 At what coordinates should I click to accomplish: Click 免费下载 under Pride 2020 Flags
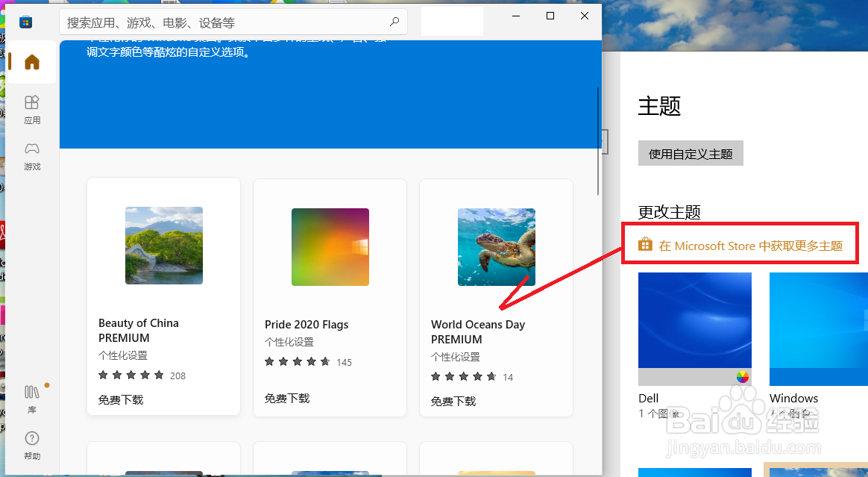coord(287,399)
